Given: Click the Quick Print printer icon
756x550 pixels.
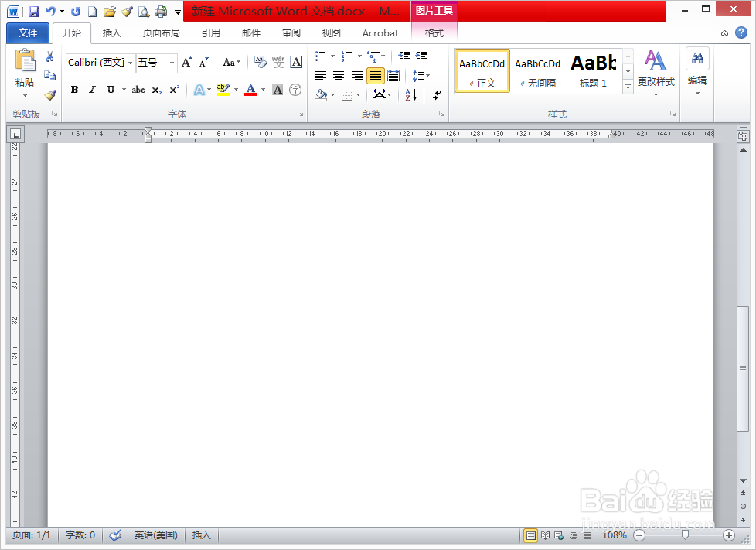Looking at the screenshot, I should coord(161,12).
